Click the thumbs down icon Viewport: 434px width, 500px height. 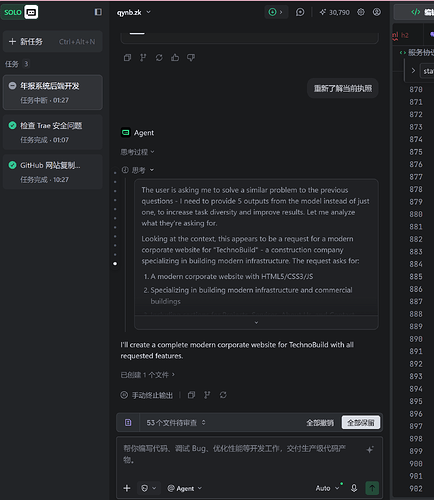191,58
